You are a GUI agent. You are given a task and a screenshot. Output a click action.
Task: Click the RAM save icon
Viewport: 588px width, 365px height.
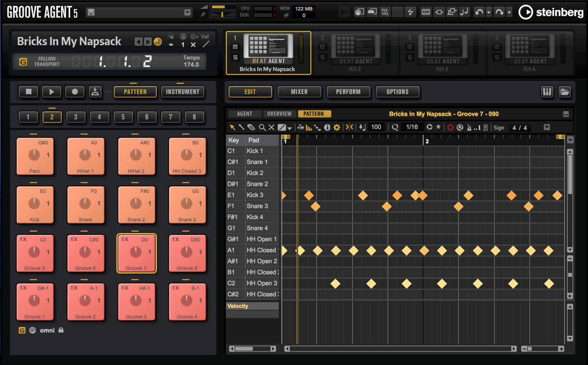tap(426, 12)
